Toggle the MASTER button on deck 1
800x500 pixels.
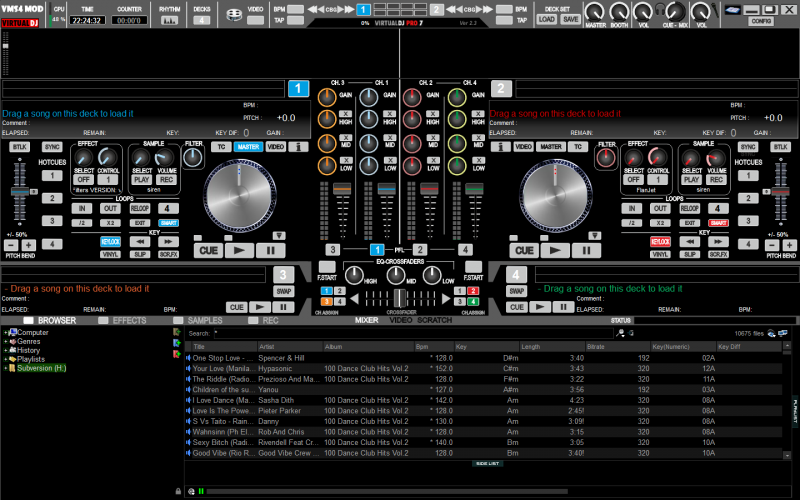pos(248,147)
